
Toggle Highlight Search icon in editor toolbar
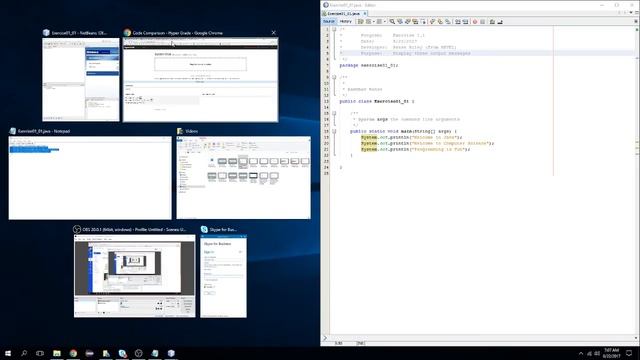pos(416,22)
